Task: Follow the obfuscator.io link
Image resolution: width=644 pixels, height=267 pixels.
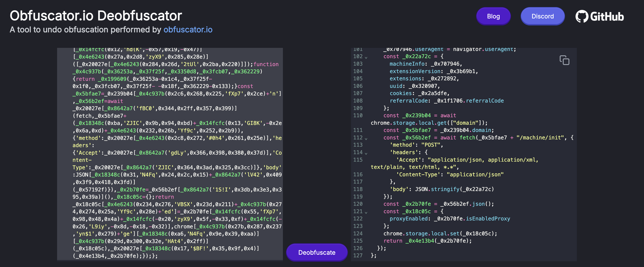Action: 188,29
